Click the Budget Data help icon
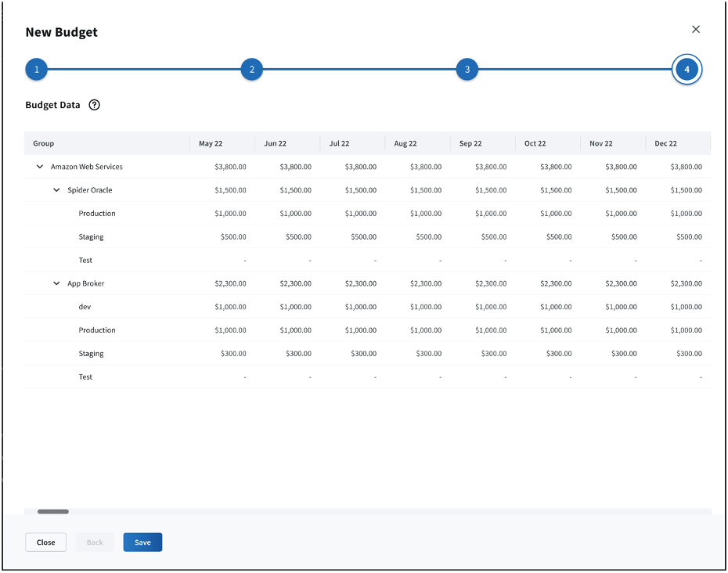Image resolution: width=728 pixels, height=573 pixels. (x=95, y=105)
